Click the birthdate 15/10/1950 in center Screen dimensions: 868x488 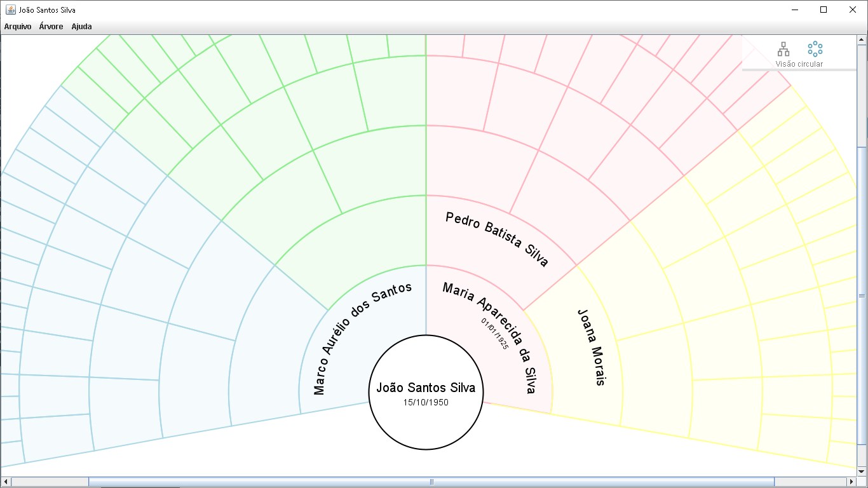pos(426,402)
